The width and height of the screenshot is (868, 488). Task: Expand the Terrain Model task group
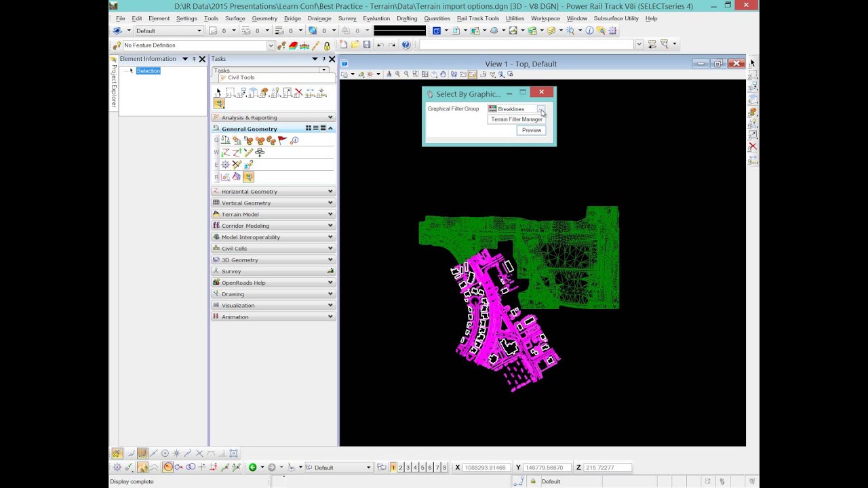273,214
